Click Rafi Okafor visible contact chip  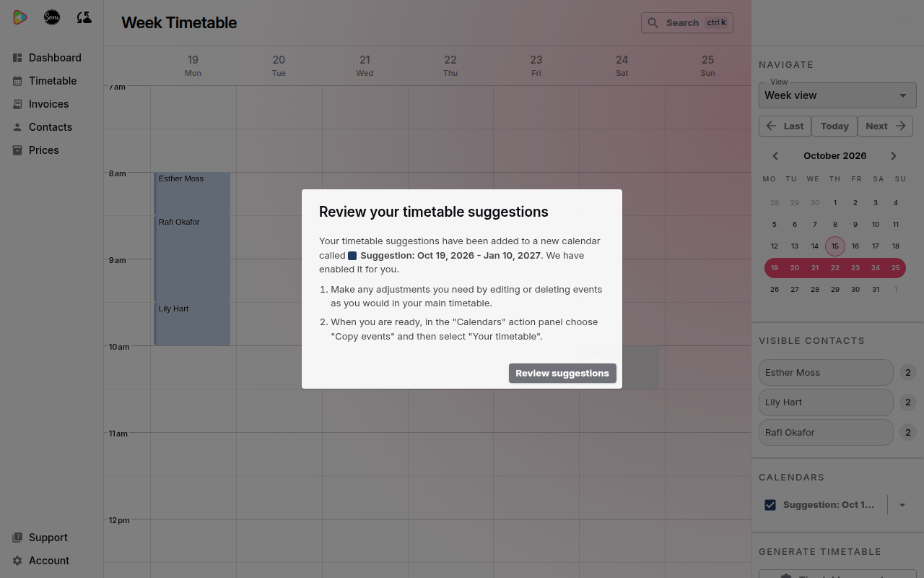826,433
